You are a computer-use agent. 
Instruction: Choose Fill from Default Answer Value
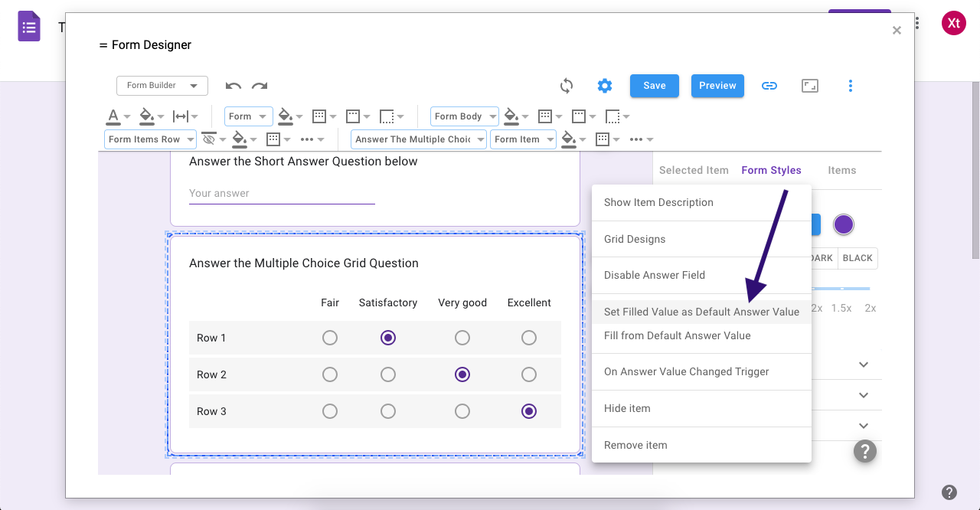(701, 335)
